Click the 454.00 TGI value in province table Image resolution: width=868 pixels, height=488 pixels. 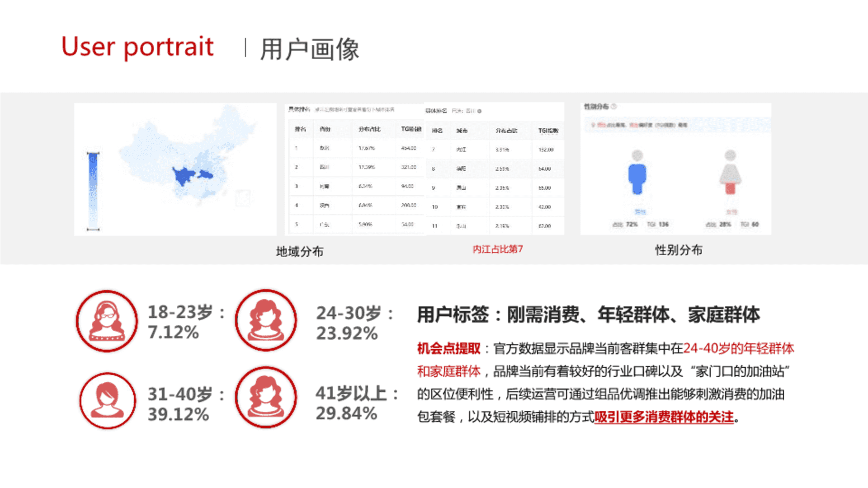408,148
